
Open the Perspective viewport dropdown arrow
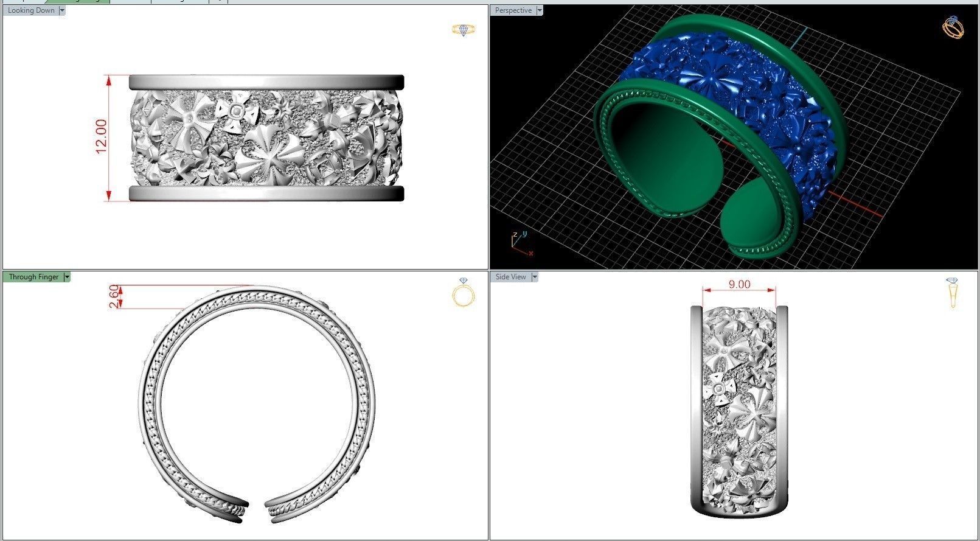[540, 10]
